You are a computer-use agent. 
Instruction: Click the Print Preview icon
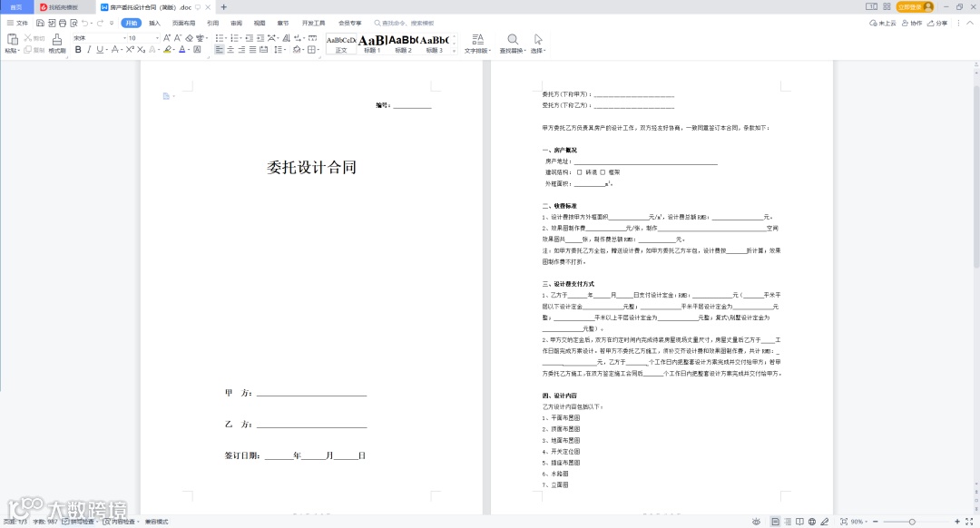tap(73, 23)
